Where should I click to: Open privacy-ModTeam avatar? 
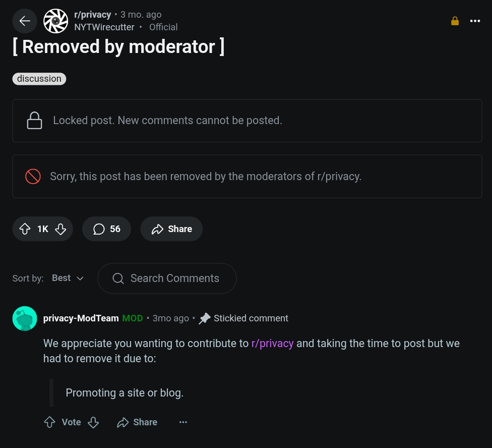pyautogui.click(x=25, y=318)
